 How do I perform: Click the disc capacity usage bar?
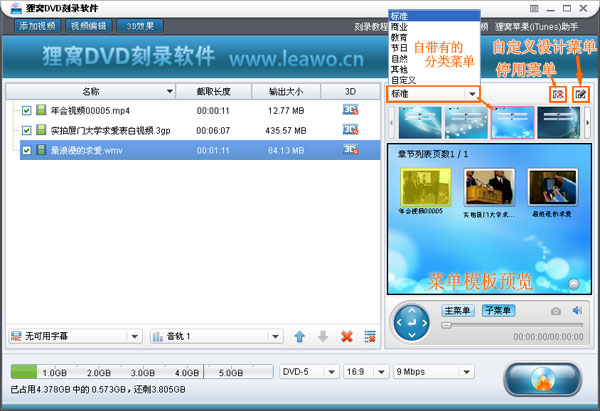point(142,372)
